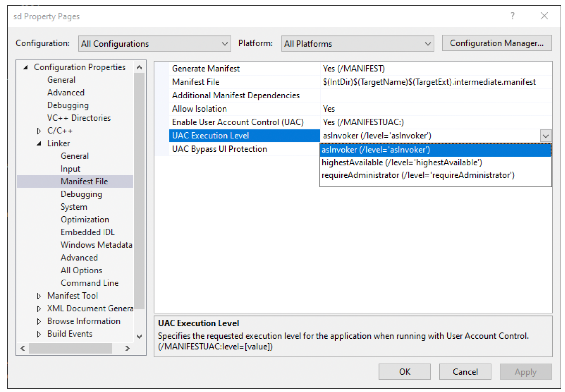
Task: Select Manifest File page
Action: 84,182
